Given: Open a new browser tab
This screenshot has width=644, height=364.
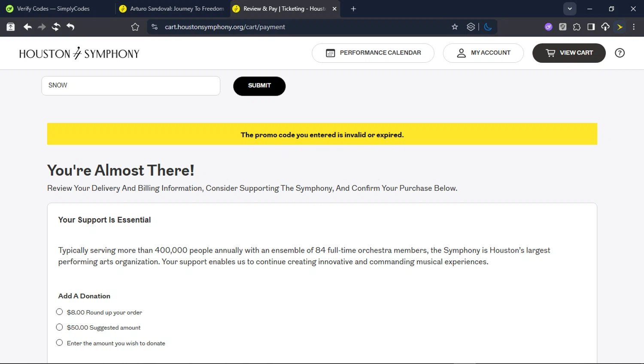Looking at the screenshot, I should pyautogui.click(x=353, y=9).
